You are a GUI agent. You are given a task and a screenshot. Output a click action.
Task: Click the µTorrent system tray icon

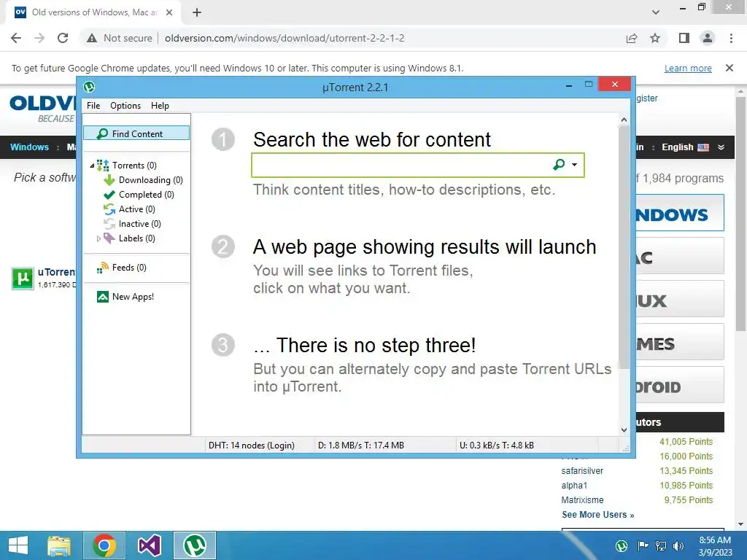[x=622, y=545]
